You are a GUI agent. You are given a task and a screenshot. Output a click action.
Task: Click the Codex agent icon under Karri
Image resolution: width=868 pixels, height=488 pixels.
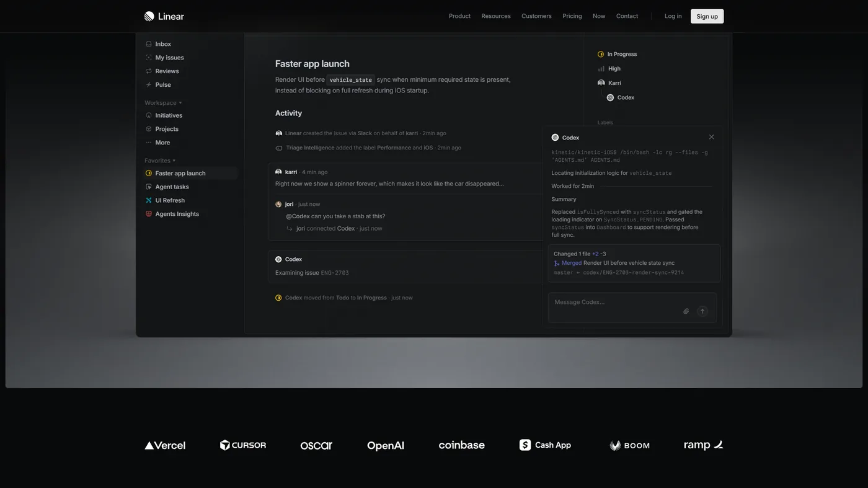[610, 98]
